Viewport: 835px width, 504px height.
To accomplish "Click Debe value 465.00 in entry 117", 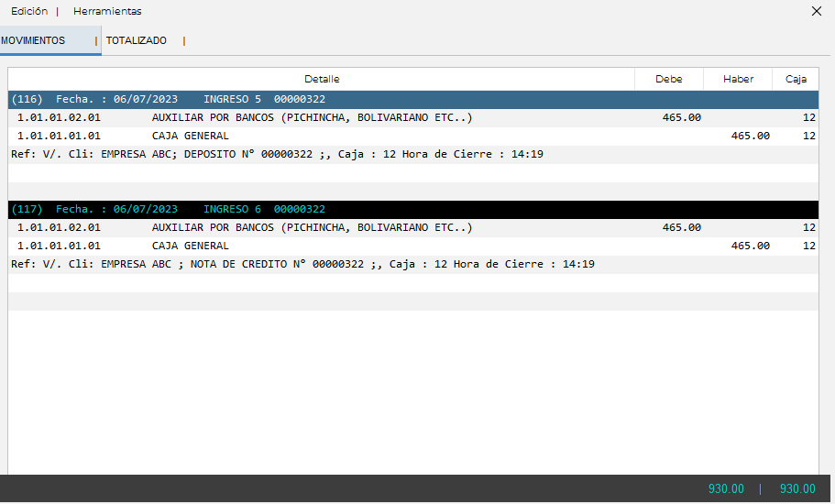I will (682, 228).
